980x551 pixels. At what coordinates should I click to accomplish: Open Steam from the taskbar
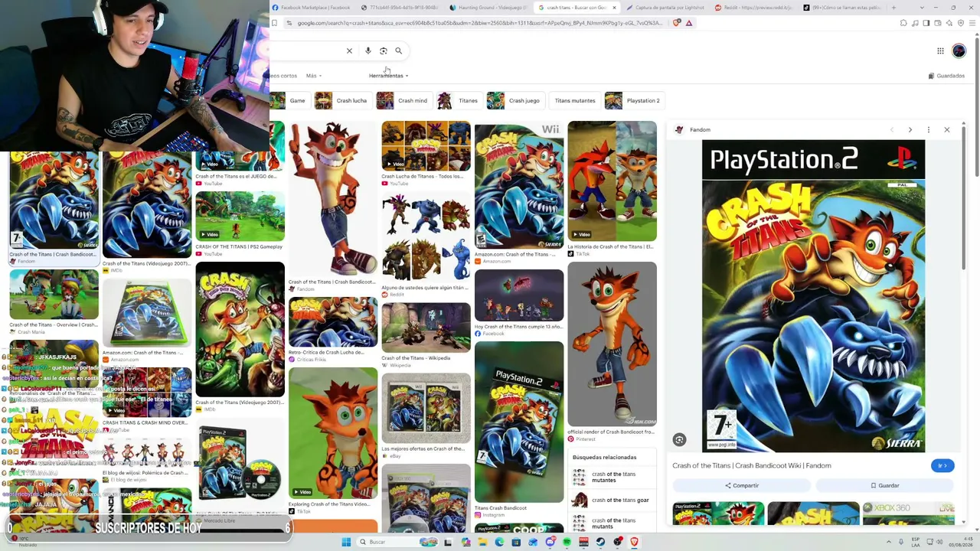600,542
